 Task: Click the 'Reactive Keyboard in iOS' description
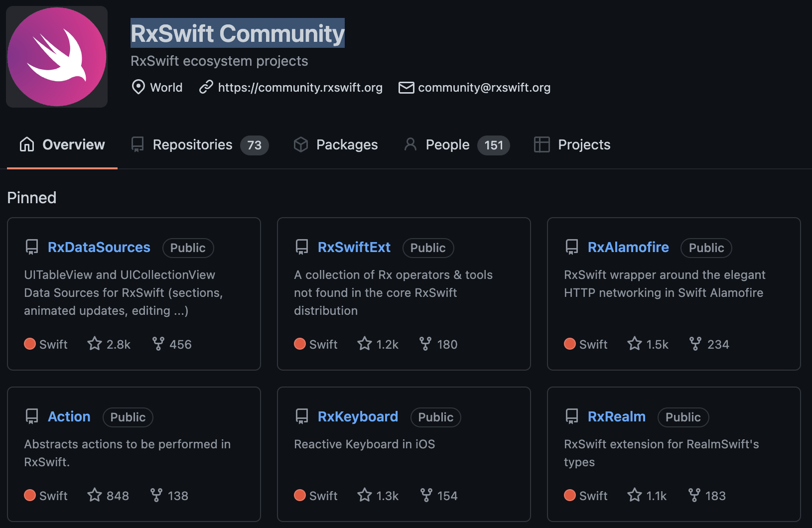click(x=365, y=444)
